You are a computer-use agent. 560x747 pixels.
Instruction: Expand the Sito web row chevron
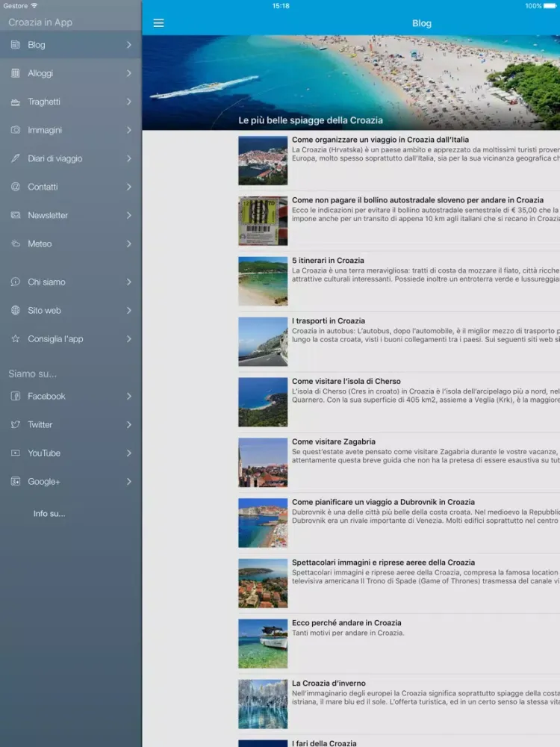(129, 311)
